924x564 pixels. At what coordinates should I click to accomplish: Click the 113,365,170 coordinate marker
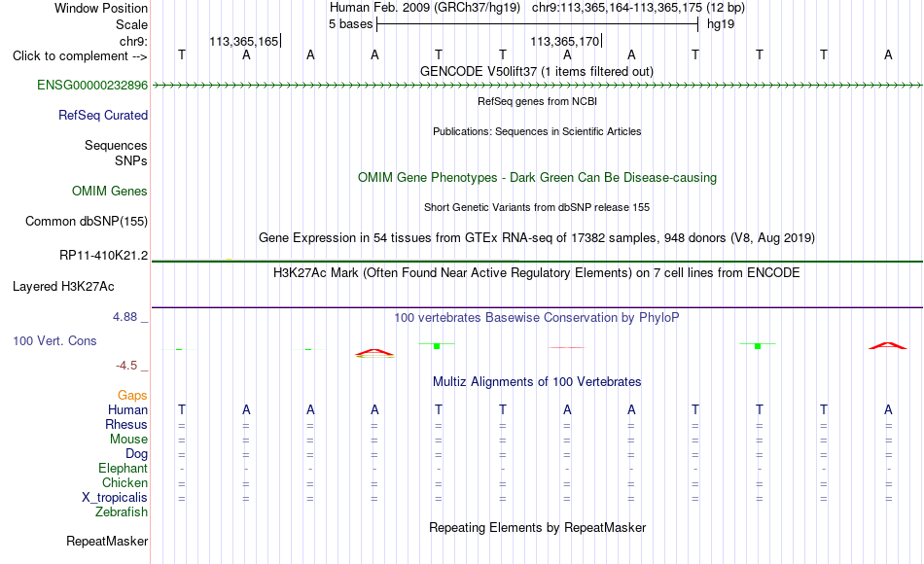tap(565, 41)
